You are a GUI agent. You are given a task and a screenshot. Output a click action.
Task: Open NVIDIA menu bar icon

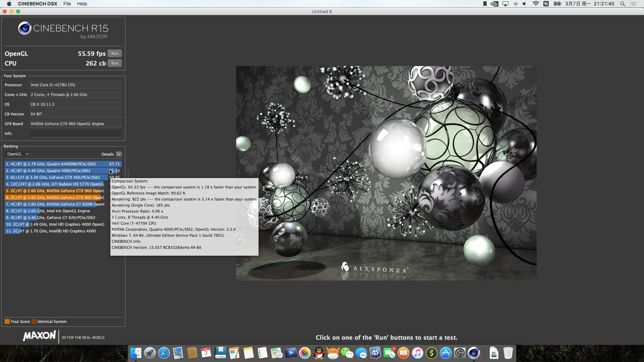494,4
